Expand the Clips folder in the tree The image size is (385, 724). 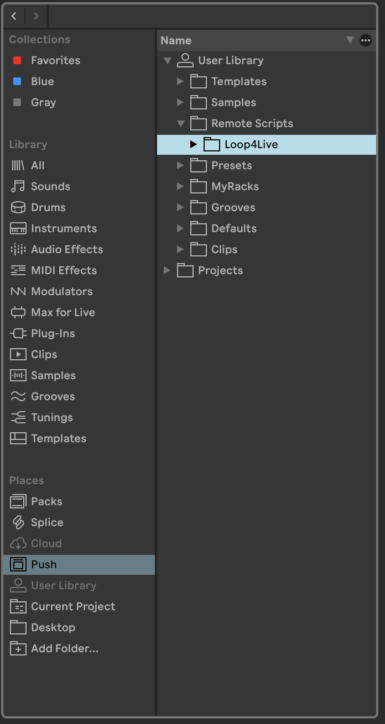180,249
